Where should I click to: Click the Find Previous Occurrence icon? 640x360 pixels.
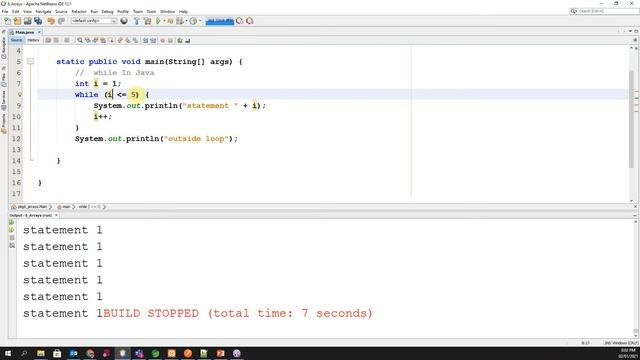(87, 40)
